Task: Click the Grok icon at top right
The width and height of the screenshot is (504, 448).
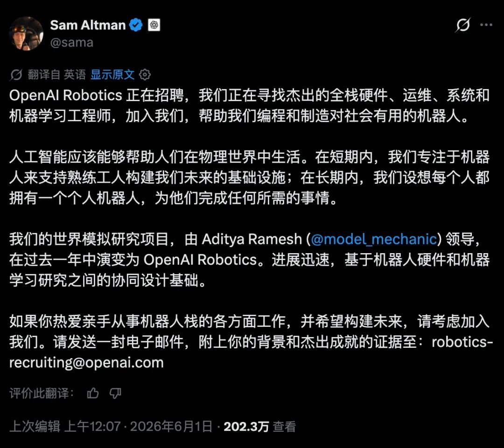Action: [x=463, y=25]
